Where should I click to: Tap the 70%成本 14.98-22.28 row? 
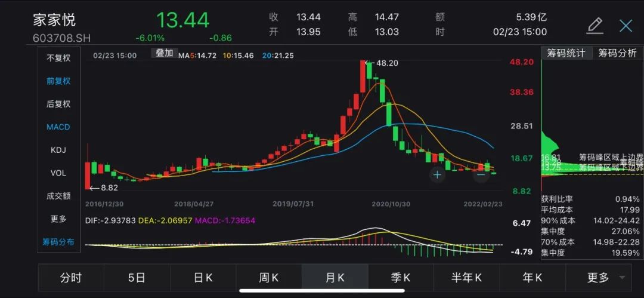coord(590,242)
